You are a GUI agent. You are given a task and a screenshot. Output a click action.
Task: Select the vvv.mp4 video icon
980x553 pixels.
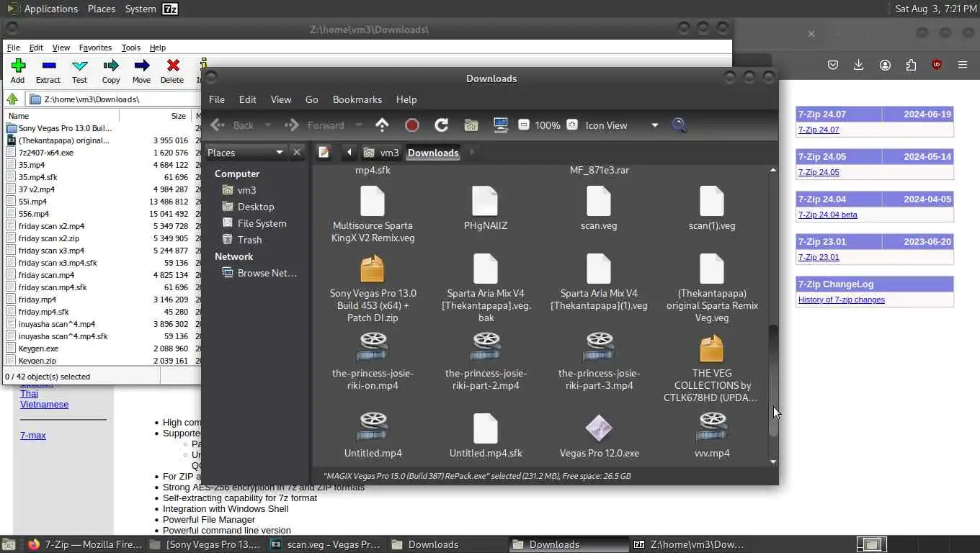[712, 426]
